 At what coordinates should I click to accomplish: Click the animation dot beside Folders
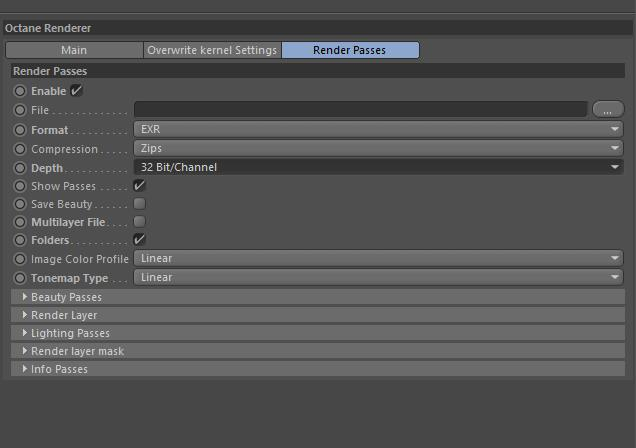click(x=20, y=240)
